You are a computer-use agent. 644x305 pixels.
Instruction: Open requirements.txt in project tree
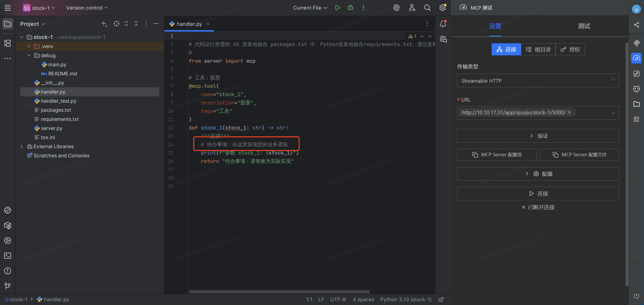(x=60, y=119)
